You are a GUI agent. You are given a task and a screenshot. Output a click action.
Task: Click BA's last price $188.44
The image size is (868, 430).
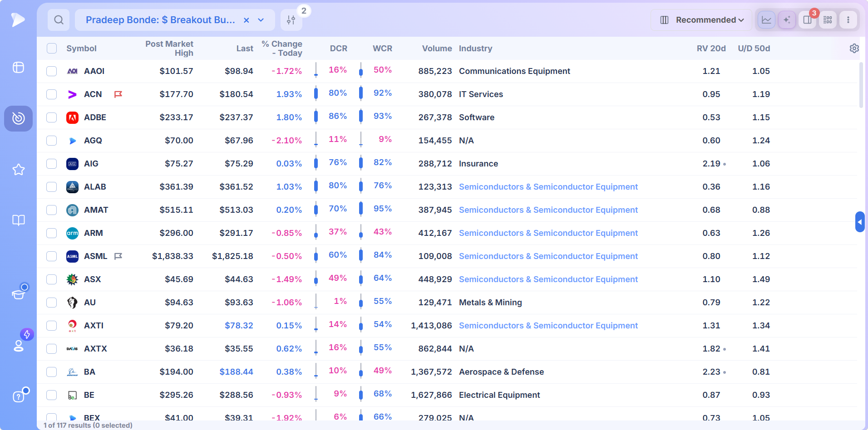[236, 372]
